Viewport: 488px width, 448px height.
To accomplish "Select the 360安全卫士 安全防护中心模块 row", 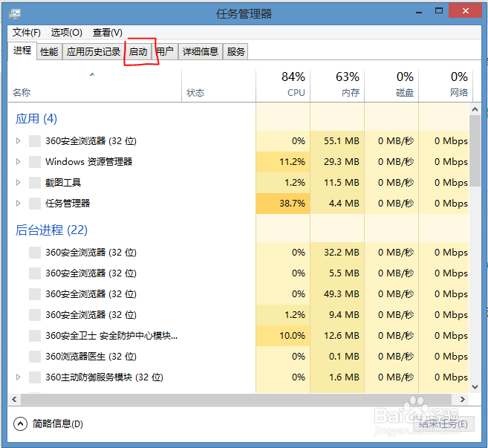I will click(238, 336).
